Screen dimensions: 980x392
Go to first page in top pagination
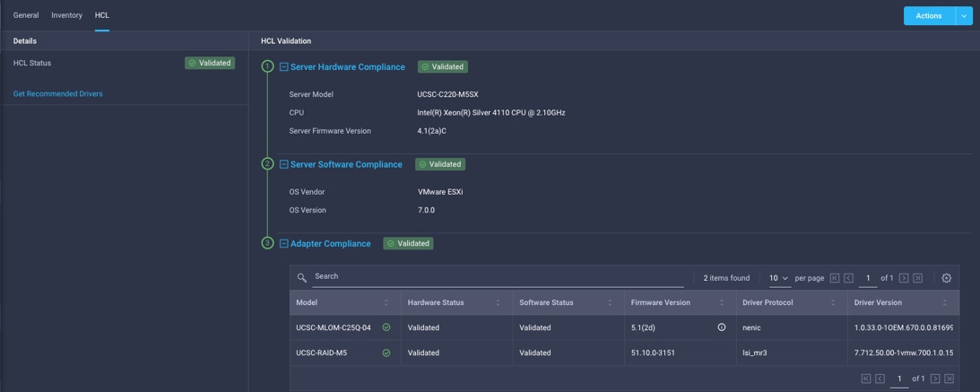[x=835, y=278]
